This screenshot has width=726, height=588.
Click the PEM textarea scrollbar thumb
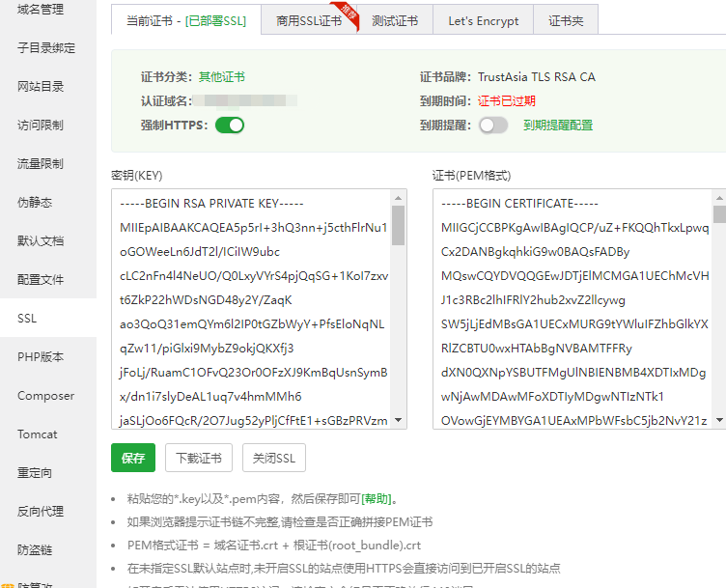click(x=719, y=214)
